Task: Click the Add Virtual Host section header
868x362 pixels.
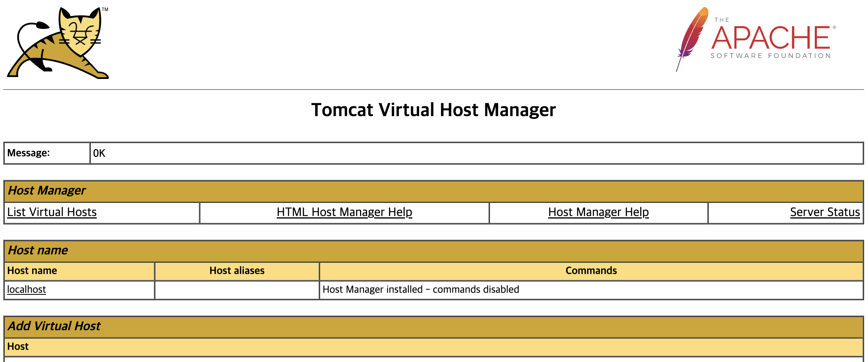Action: [x=434, y=326]
